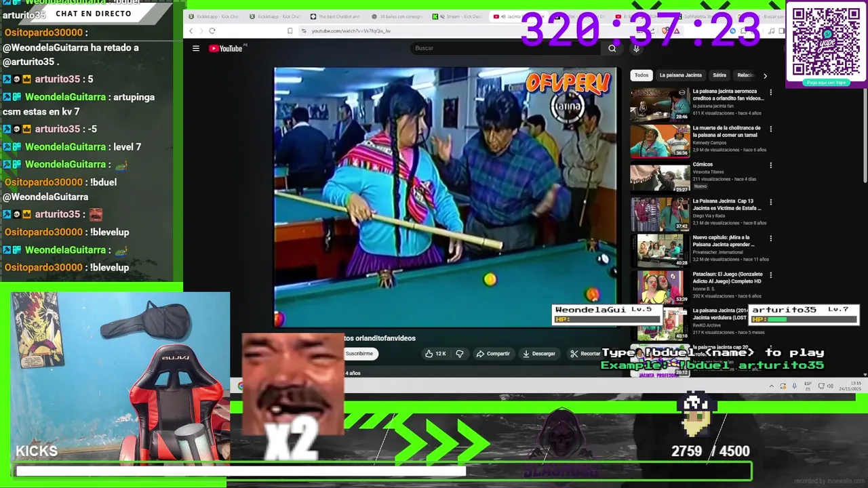Open 'La Paisana Jacinta Cap 13' thumbnail
Screen dimensions: 868x488
660,213
